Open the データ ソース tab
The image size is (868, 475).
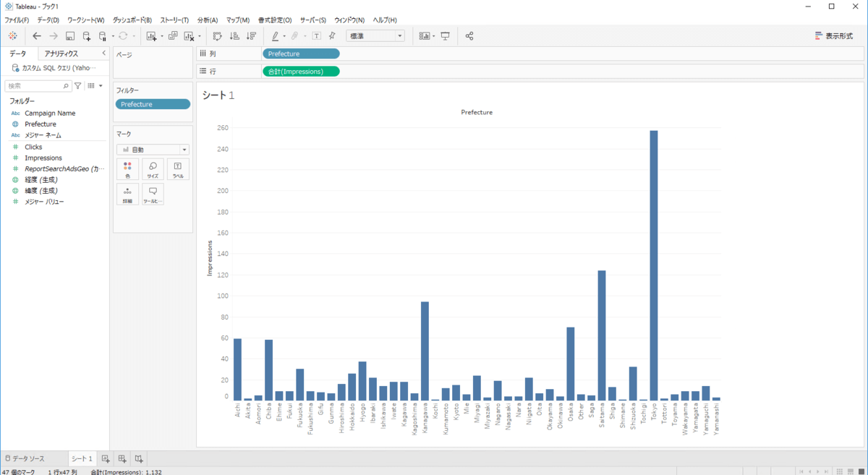(25, 458)
